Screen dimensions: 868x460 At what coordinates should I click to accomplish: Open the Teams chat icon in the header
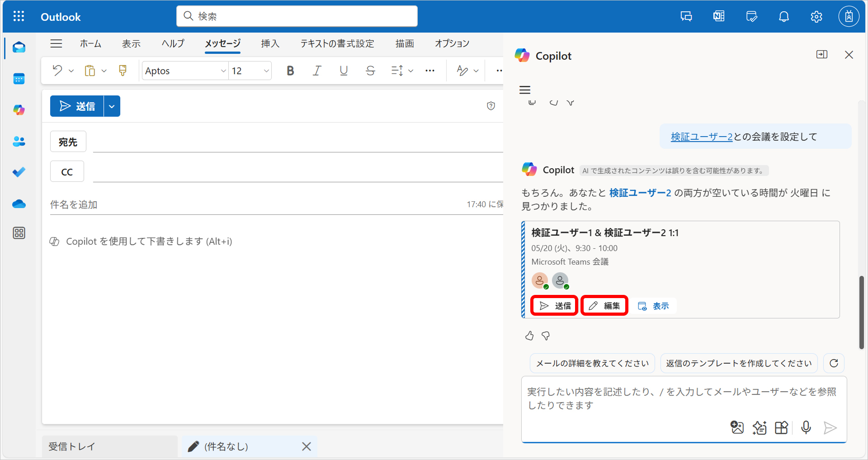coord(686,17)
